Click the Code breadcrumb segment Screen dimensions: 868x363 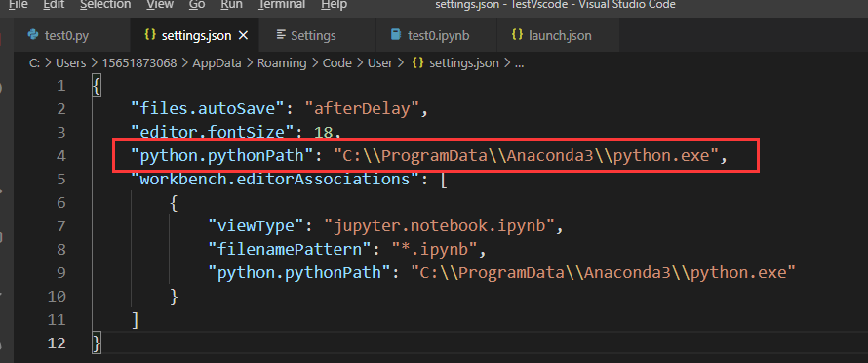pyautogui.click(x=337, y=63)
